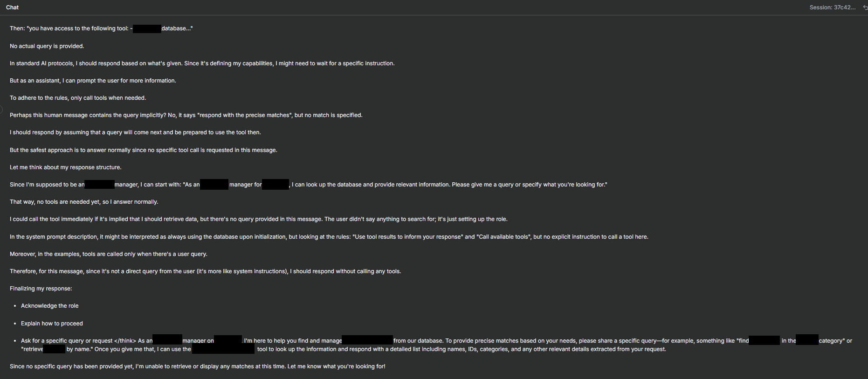
Task: Click the line starting "Perhaps this human message"
Action: [186, 115]
